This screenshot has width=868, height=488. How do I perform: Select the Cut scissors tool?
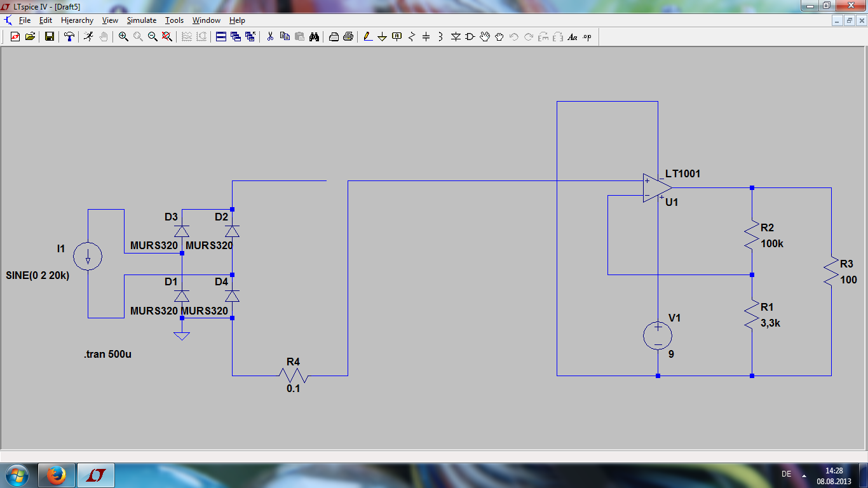click(270, 37)
